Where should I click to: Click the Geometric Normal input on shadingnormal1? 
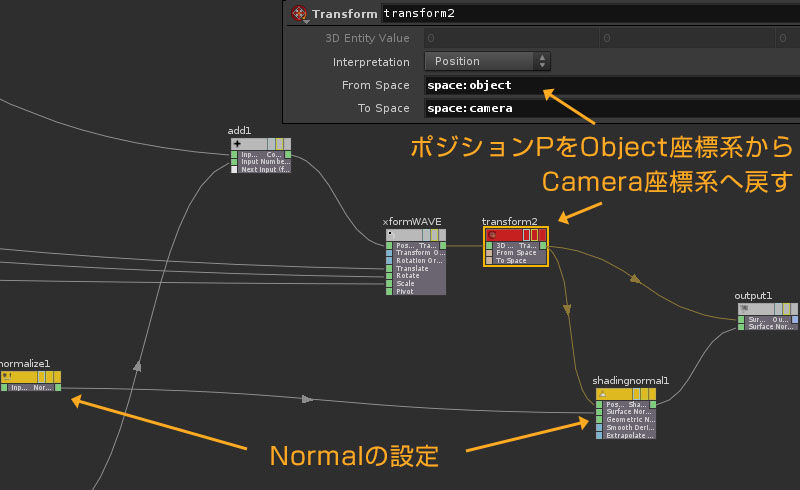[599, 421]
